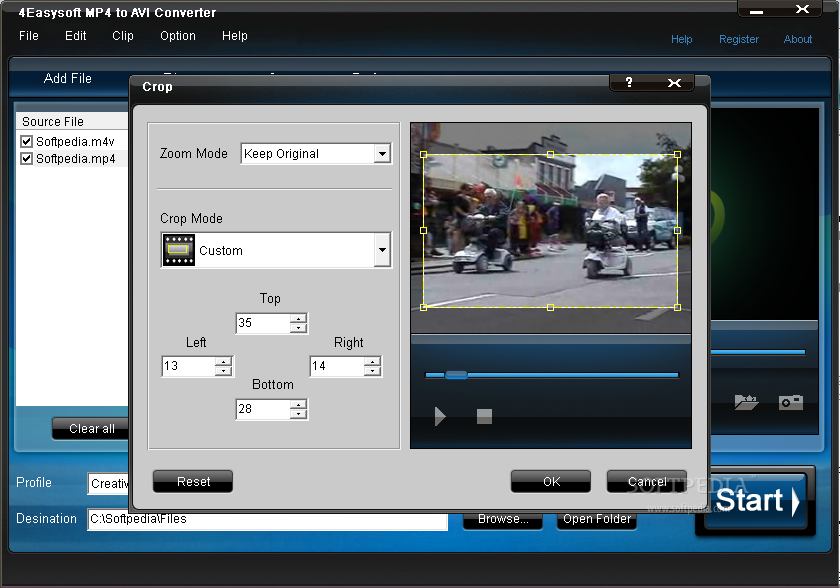
Task: Open the Edit menu
Action: 76,36
